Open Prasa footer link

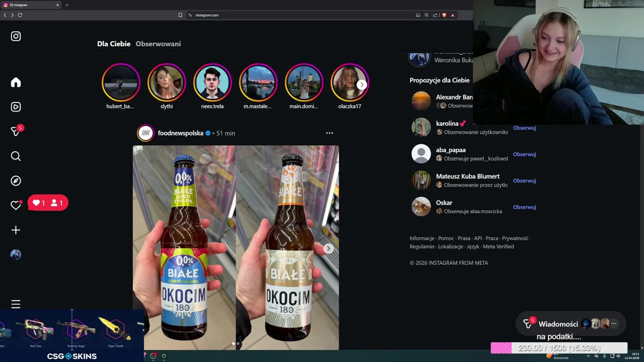pos(464,238)
